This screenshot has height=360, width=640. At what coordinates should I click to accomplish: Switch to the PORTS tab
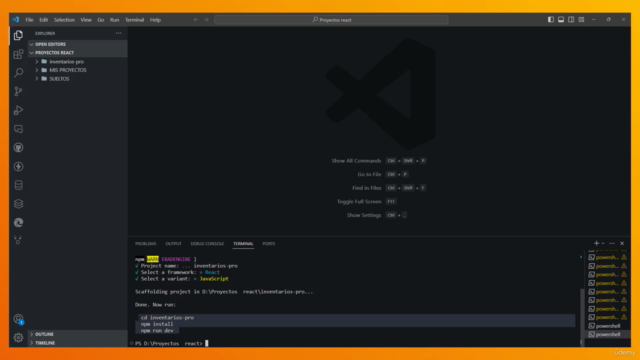click(269, 244)
